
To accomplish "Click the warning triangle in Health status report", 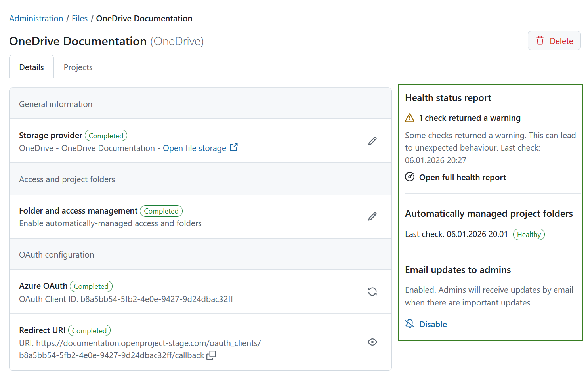I will tap(410, 118).
